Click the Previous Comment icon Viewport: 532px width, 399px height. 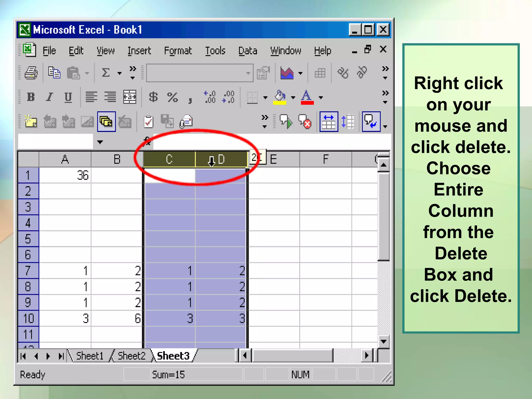[x=50, y=122]
